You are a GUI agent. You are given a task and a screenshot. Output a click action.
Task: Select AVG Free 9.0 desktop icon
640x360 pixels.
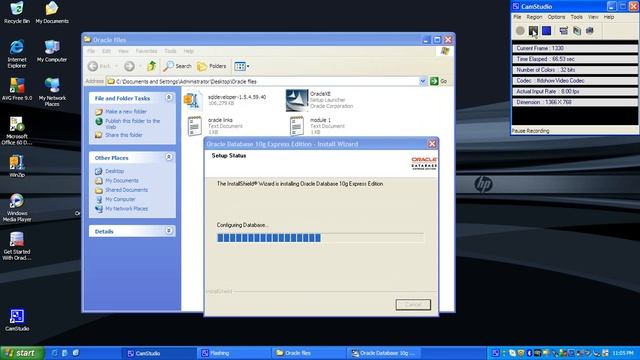point(17,89)
